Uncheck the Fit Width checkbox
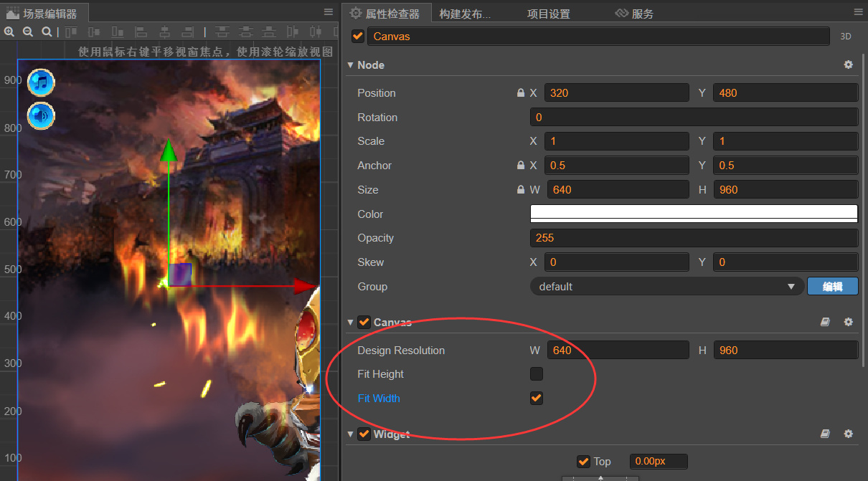Viewport: 868px width, 481px height. point(537,398)
